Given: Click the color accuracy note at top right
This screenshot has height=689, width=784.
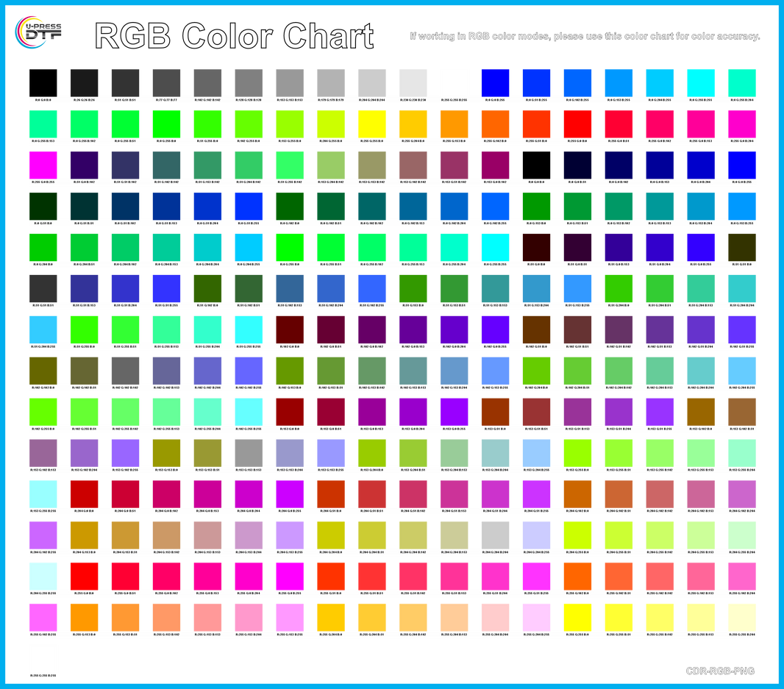Looking at the screenshot, I should [583, 36].
